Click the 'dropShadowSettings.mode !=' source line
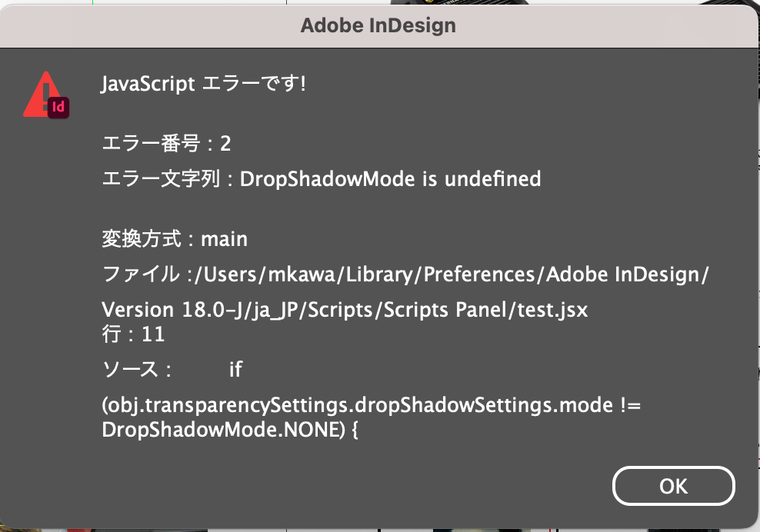Image resolution: width=760 pixels, height=532 pixels. click(372, 405)
